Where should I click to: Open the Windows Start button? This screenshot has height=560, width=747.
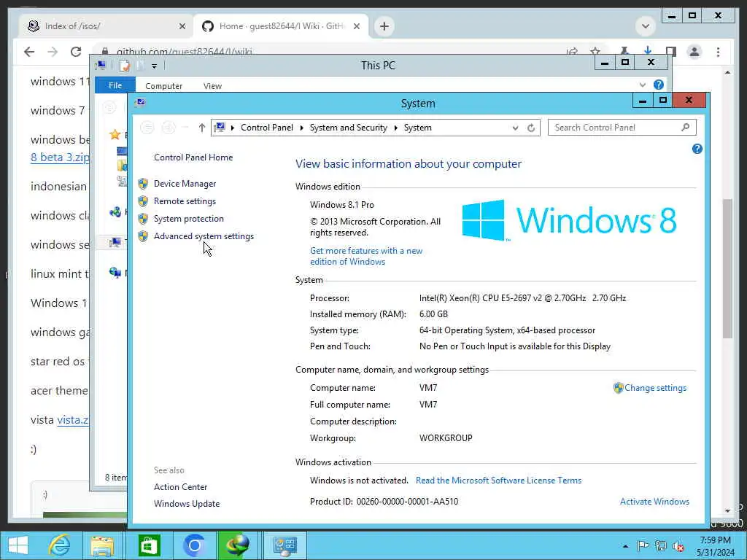pyautogui.click(x=18, y=545)
